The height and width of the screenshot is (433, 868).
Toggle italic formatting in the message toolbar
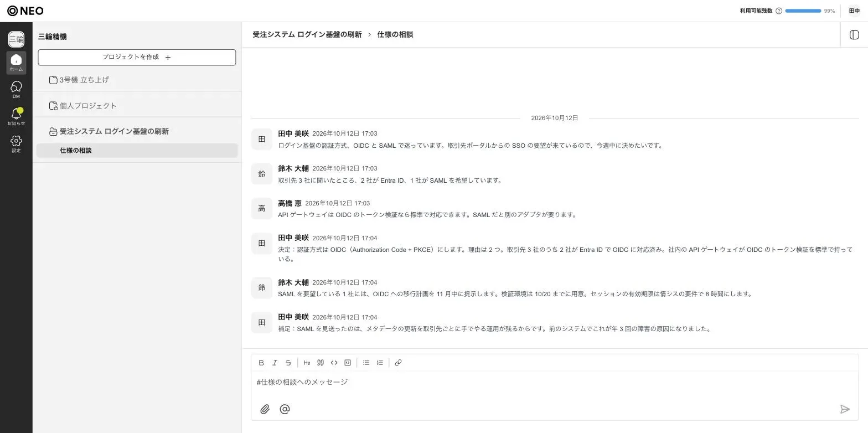(x=275, y=363)
